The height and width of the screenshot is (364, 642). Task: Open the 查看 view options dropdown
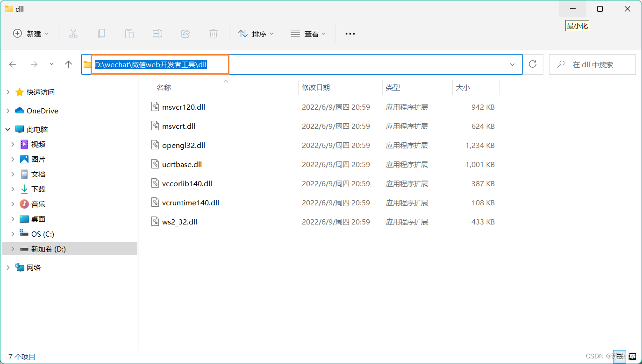click(308, 33)
